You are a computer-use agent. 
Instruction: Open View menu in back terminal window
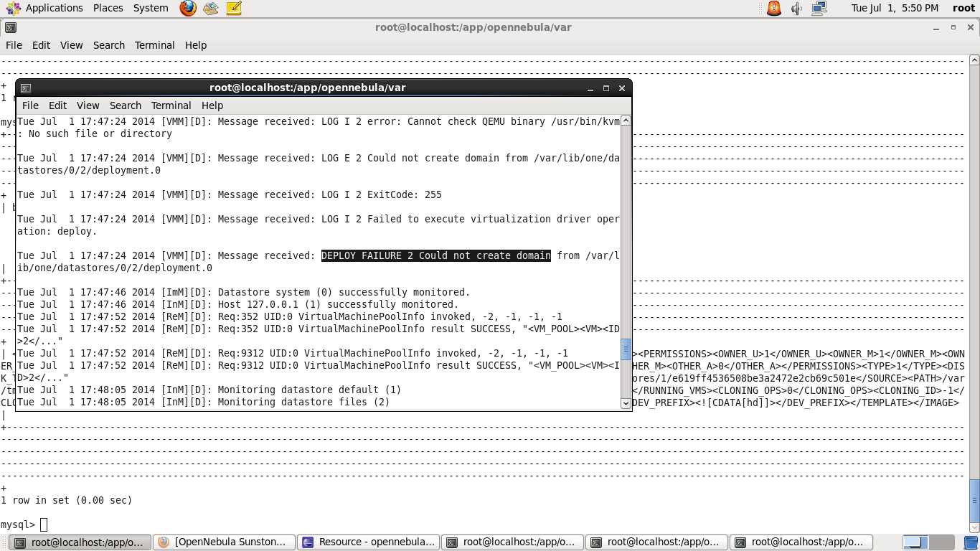pyautogui.click(x=71, y=45)
